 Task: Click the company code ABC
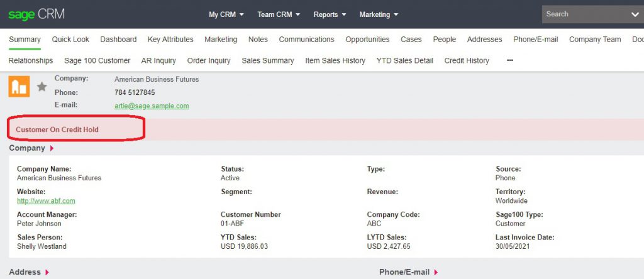click(x=374, y=224)
